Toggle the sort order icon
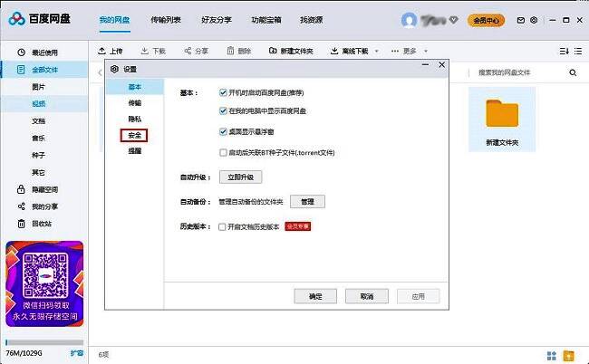Image resolution: width=589 pixels, height=364 pixels. pos(565,51)
